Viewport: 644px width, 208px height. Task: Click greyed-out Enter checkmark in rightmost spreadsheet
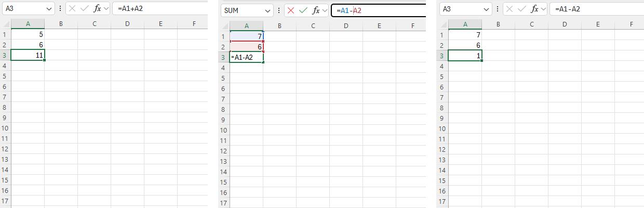[x=521, y=9]
